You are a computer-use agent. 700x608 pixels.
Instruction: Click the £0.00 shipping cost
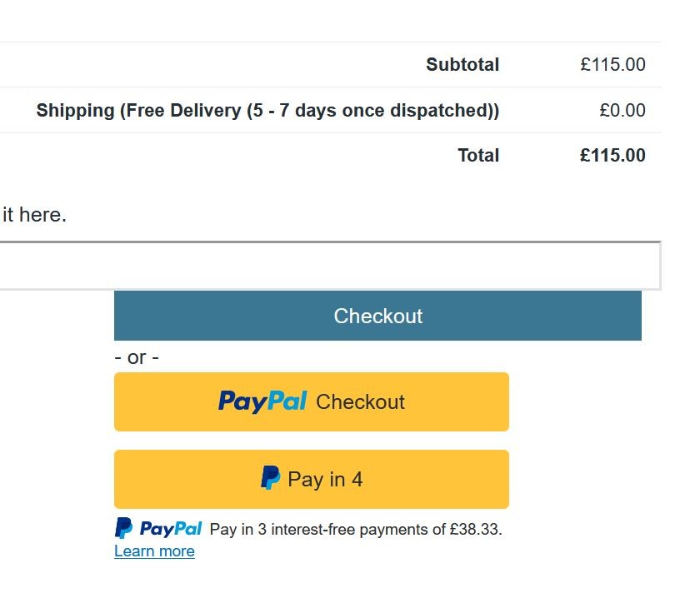622,111
